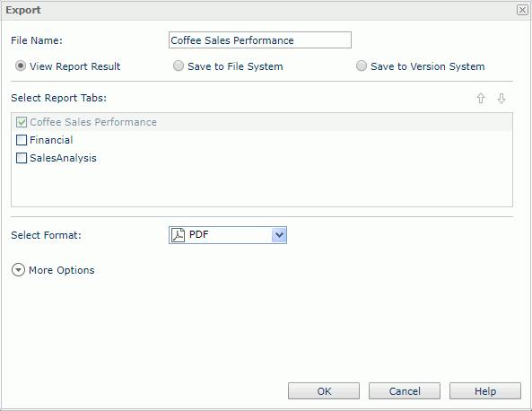This screenshot has height=411, width=532.
Task: Toggle Coffee Sales Performance checkbox
Action: click(22, 122)
